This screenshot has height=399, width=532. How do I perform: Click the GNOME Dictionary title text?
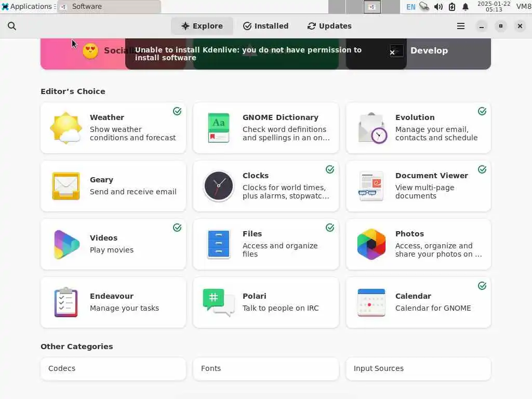pos(280,117)
